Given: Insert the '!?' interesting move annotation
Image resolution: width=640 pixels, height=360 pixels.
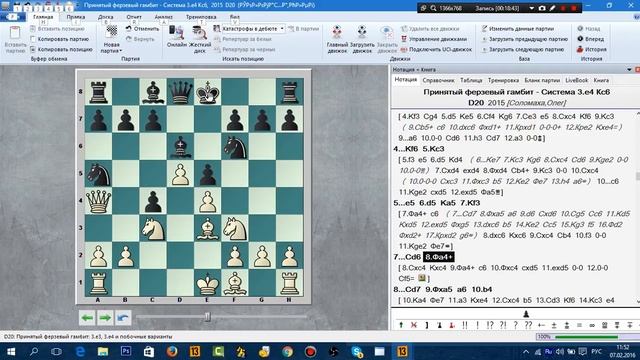Looking at the screenshot, I should pyautogui.click(x=490, y=325).
